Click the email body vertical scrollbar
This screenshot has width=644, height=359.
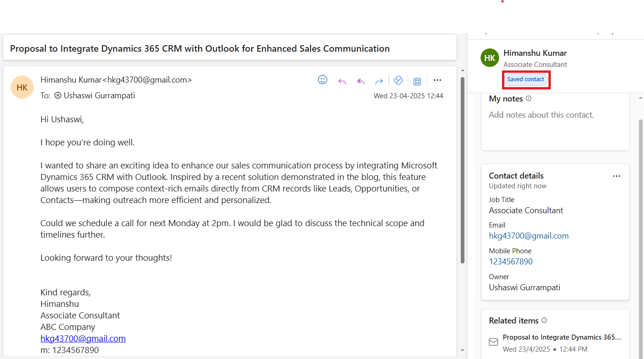click(463, 171)
